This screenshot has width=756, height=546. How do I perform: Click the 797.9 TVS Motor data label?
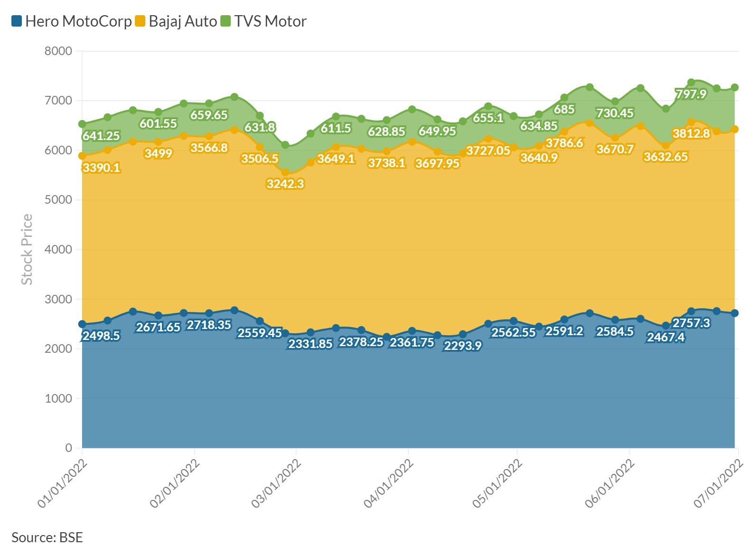[691, 94]
